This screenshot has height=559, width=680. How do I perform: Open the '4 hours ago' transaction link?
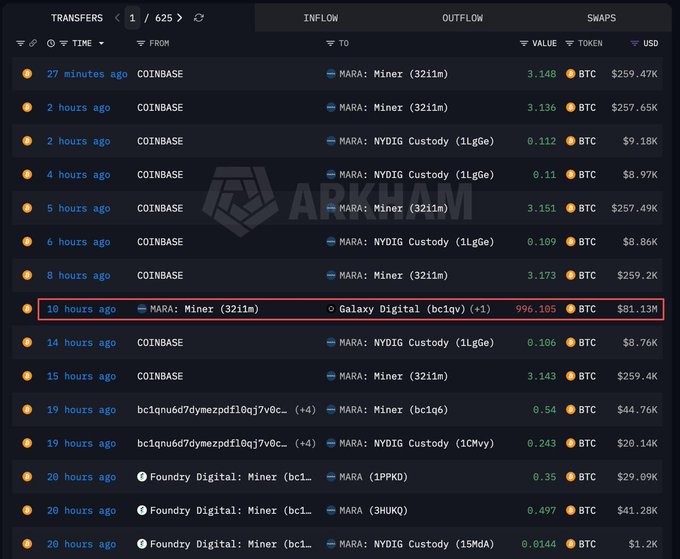tap(78, 175)
